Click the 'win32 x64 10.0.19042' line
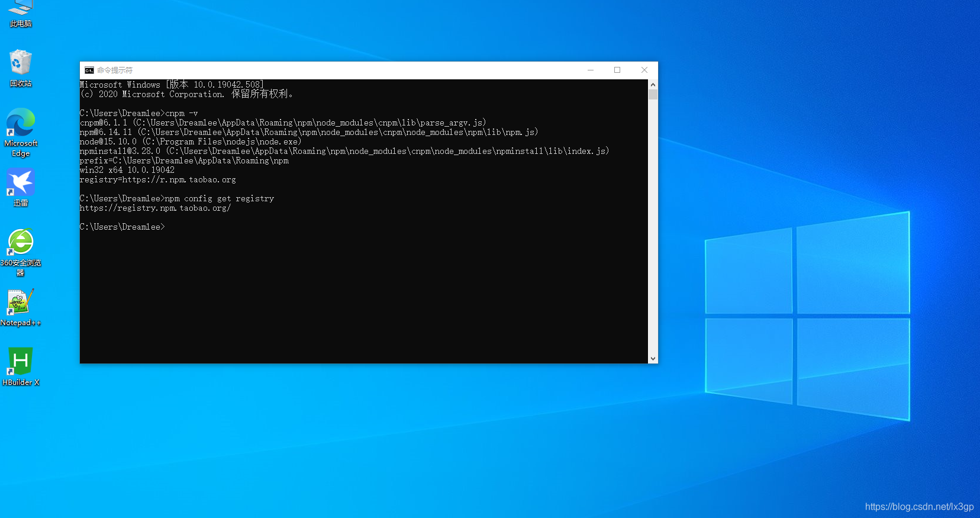This screenshot has width=980, height=518. click(127, 170)
